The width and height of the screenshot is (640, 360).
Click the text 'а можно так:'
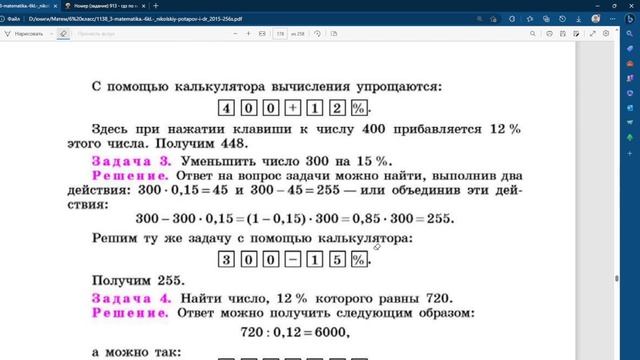(136, 352)
